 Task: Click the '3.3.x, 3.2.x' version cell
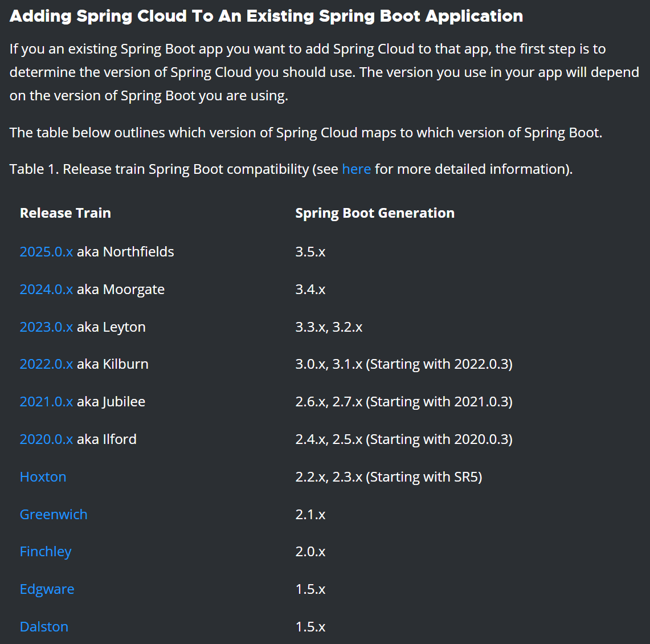coord(329,327)
